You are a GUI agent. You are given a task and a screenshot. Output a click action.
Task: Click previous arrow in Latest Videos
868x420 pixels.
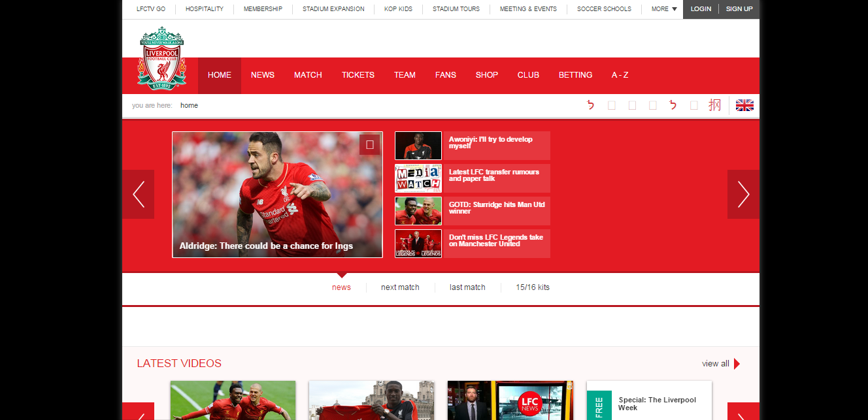point(139,412)
